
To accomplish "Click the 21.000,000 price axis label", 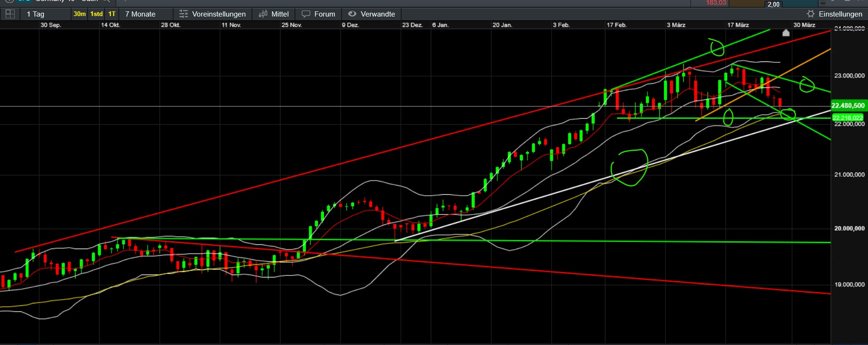I will coord(850,175).
